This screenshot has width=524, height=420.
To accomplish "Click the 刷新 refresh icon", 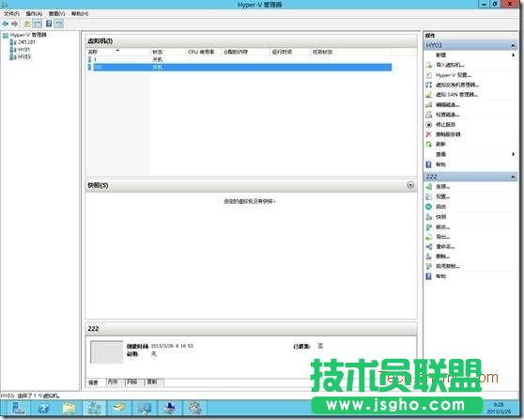I will pos(429,144).
